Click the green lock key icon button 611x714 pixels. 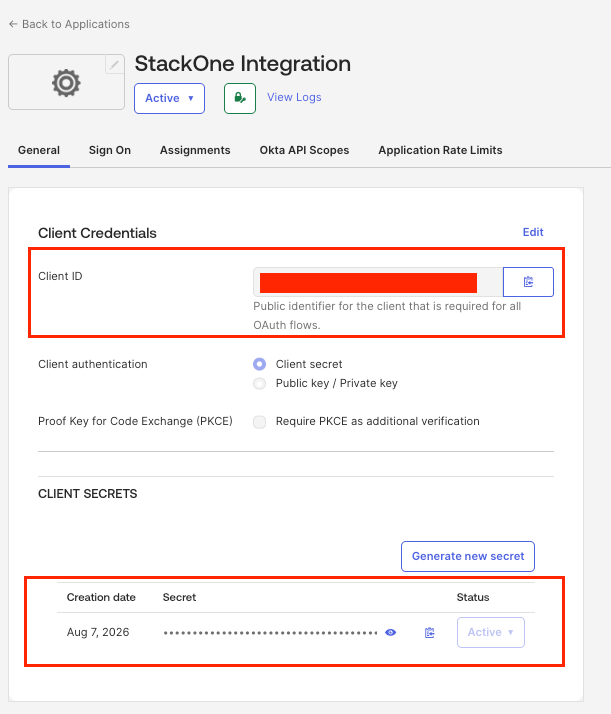[240, 98]
